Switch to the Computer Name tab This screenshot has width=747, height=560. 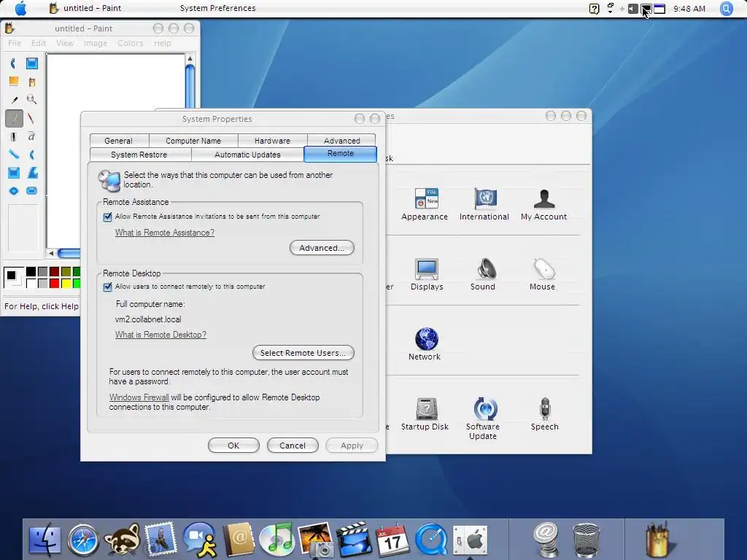193,141
